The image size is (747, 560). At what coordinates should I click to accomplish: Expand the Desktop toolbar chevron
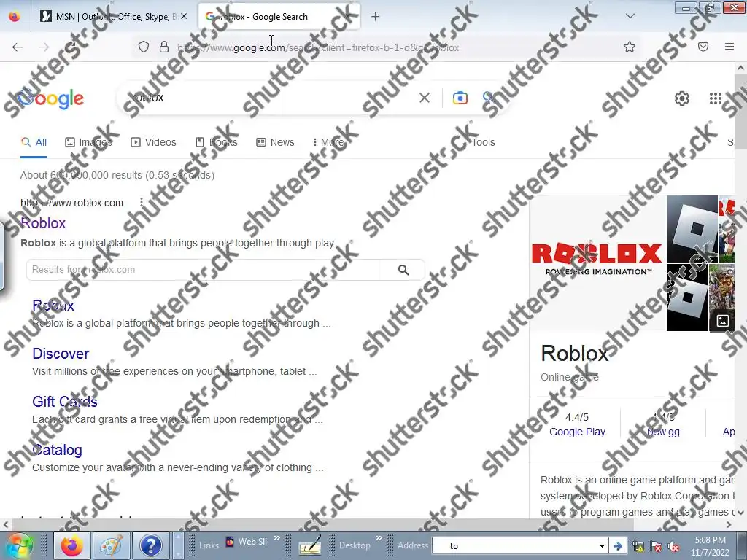(379, 538)
